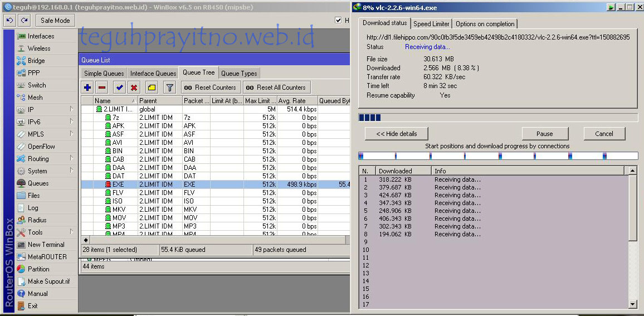The image size is (644, 316).
Task: Switch to Interface Queues tab
Action: (153, 74)
